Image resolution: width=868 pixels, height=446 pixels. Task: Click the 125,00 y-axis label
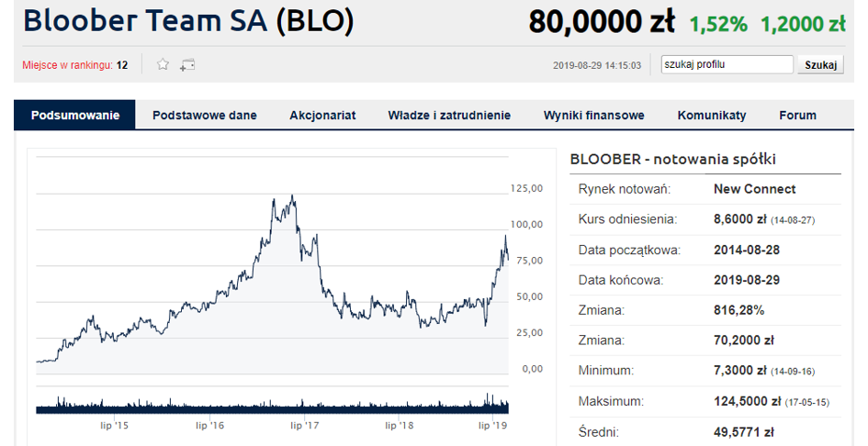coord(526,189)
